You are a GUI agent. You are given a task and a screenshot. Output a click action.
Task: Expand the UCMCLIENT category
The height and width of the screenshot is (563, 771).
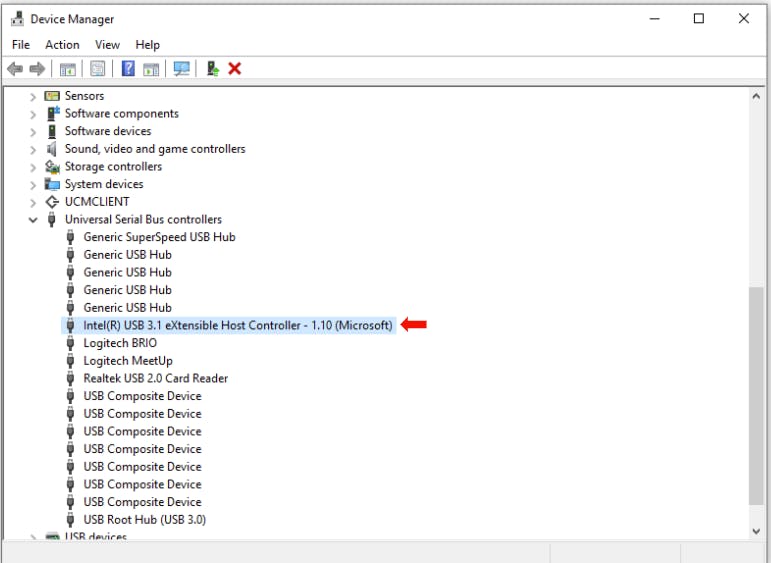coord(33,203)
